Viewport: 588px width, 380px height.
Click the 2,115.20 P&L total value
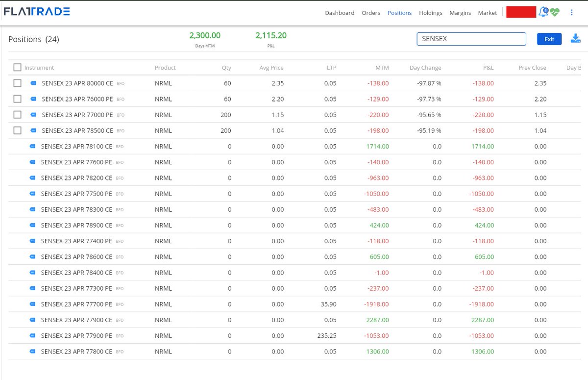(x=271, y=35)
